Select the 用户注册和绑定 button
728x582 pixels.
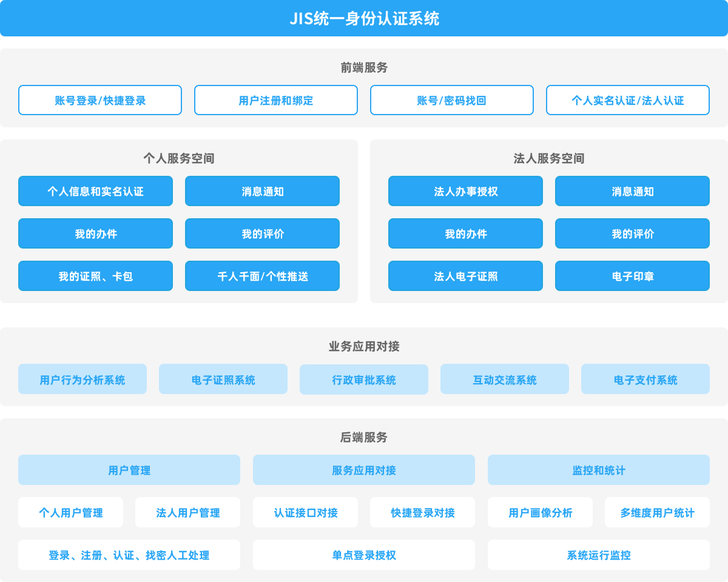tap(276, 100)
